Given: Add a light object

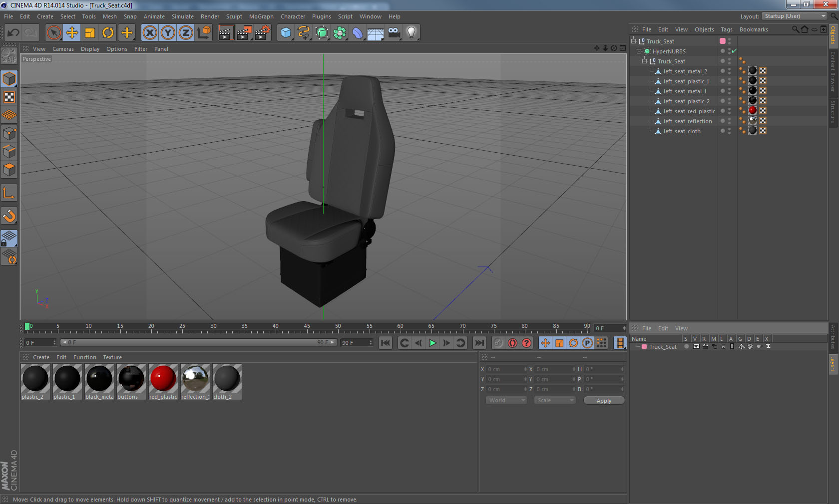Looking at the screenshot, I should (x=412, y=33).
